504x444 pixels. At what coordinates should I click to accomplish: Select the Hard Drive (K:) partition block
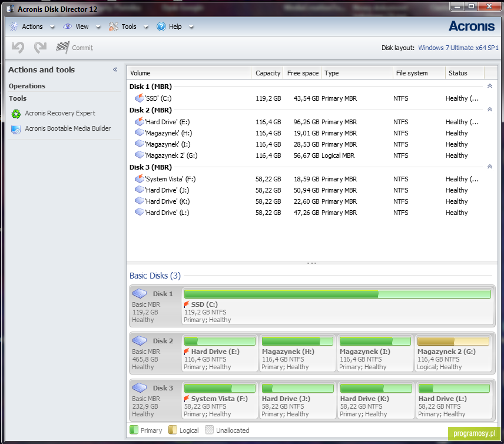pos(376,400)
